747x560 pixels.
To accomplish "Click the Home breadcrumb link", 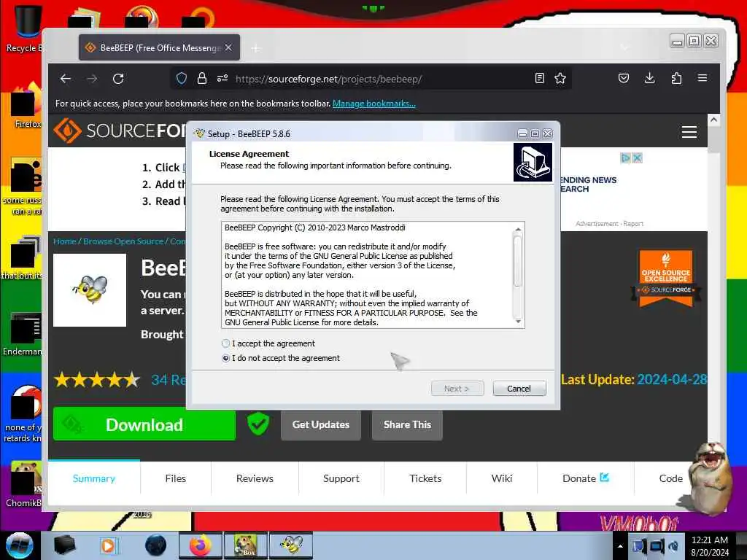I will click(x=65, y=241).
